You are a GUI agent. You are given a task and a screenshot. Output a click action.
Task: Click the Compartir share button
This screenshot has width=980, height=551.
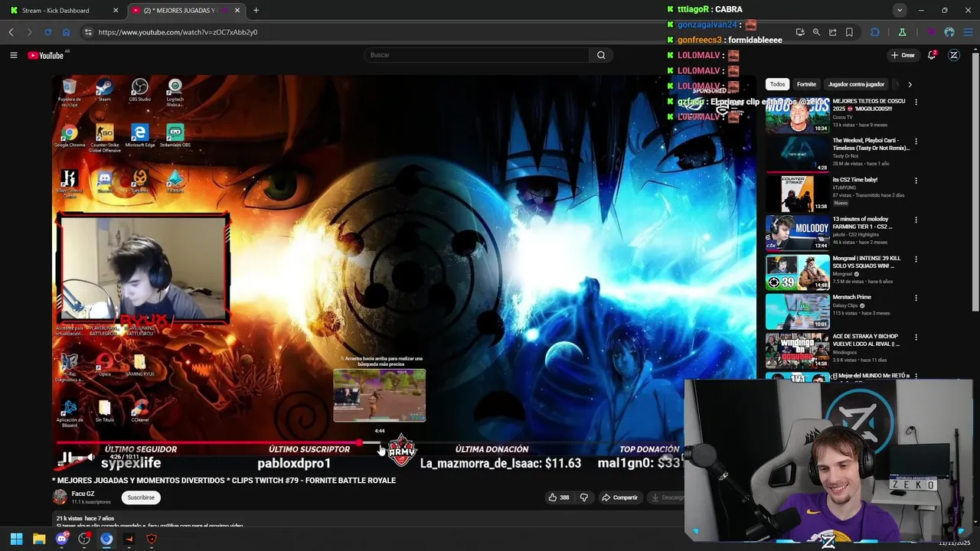click(x=619, y=497)
